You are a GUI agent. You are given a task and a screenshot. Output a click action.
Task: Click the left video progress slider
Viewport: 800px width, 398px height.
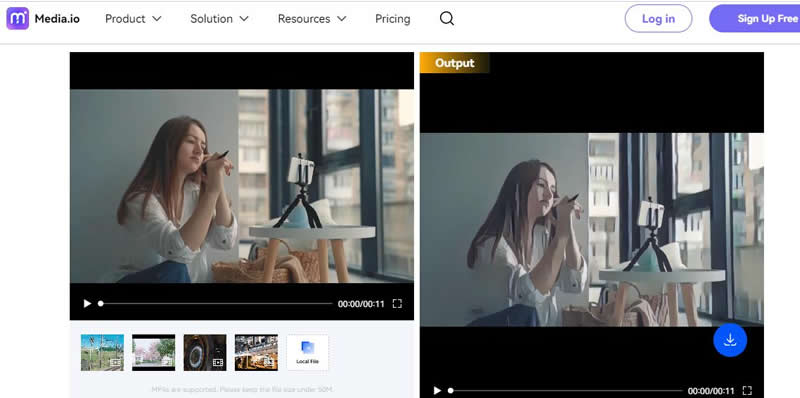215,304
